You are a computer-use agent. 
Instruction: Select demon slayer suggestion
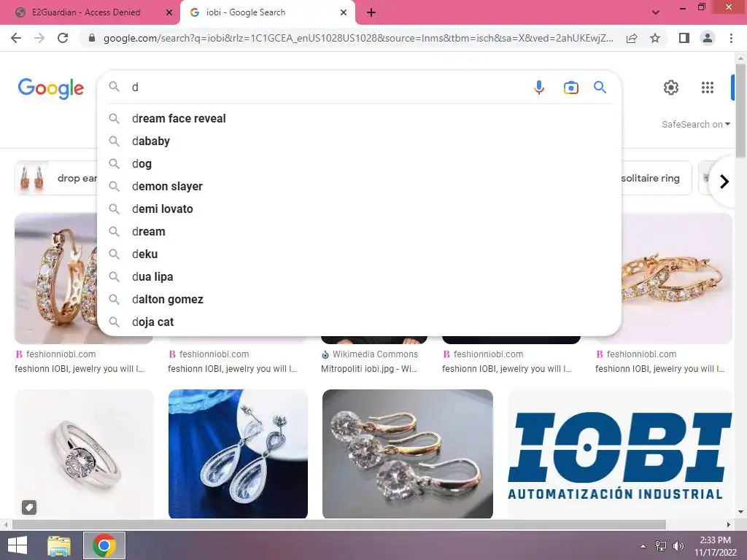359,186
